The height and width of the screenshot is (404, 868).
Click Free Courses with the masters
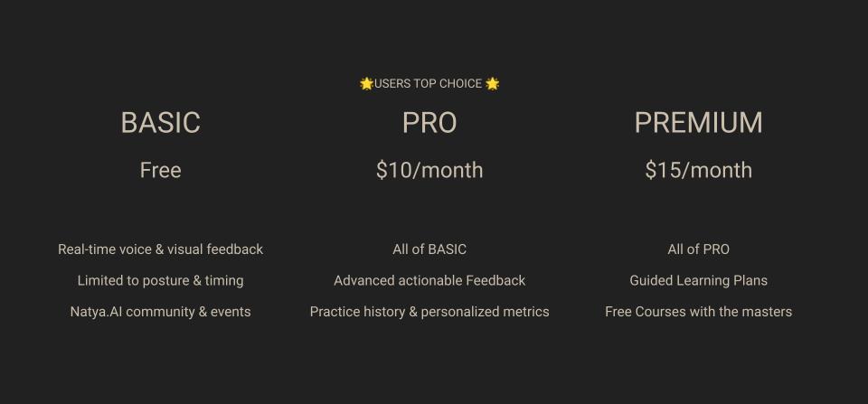pyautogui.click(x=699, y=312)
